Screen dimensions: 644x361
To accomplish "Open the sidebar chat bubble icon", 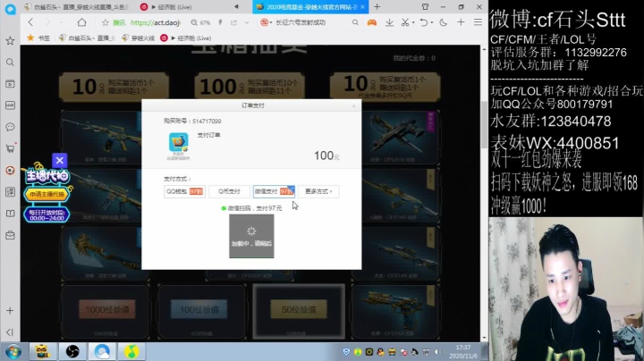I will tap(10, 127).
